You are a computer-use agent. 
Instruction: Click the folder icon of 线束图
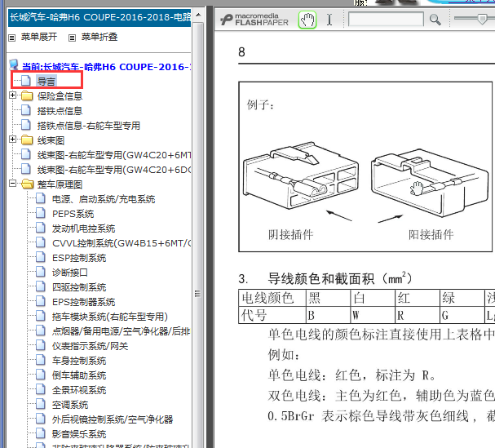click(27, 140)
